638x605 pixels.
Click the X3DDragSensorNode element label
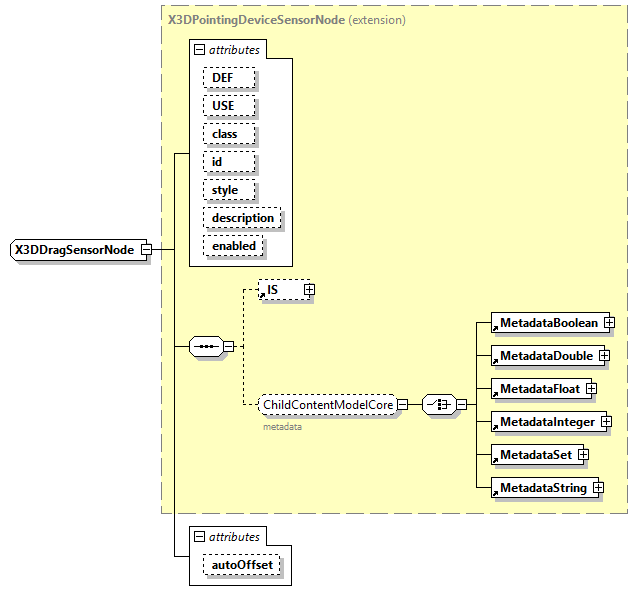(74, 250)
